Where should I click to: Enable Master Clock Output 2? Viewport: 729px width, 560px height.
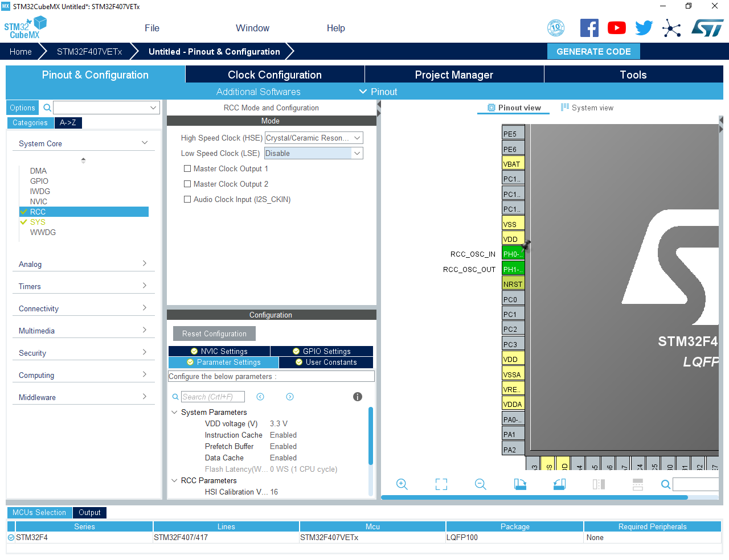coord(187,184)
